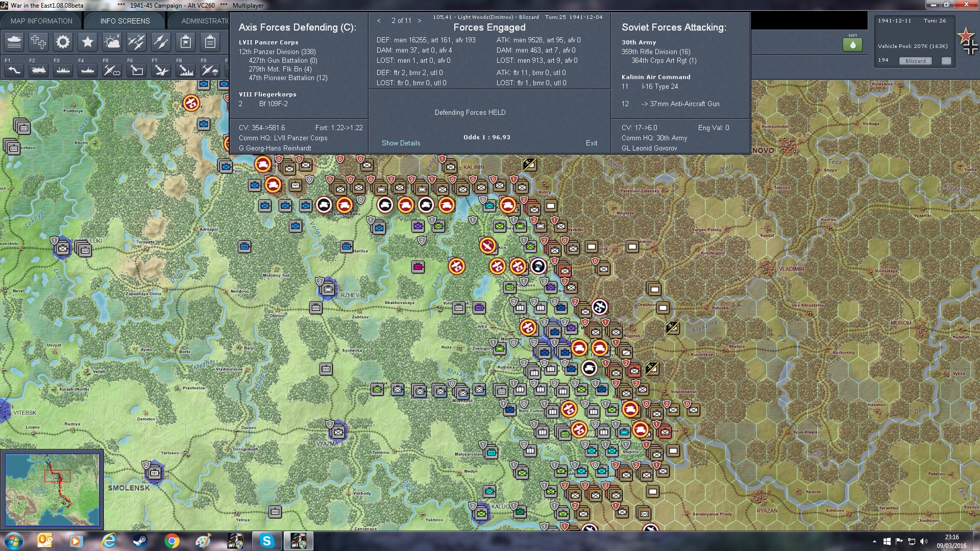The width and height of the screenshot is (980, 551).
Task: Go to previous battle report arrow
Action: pos(379,21)
